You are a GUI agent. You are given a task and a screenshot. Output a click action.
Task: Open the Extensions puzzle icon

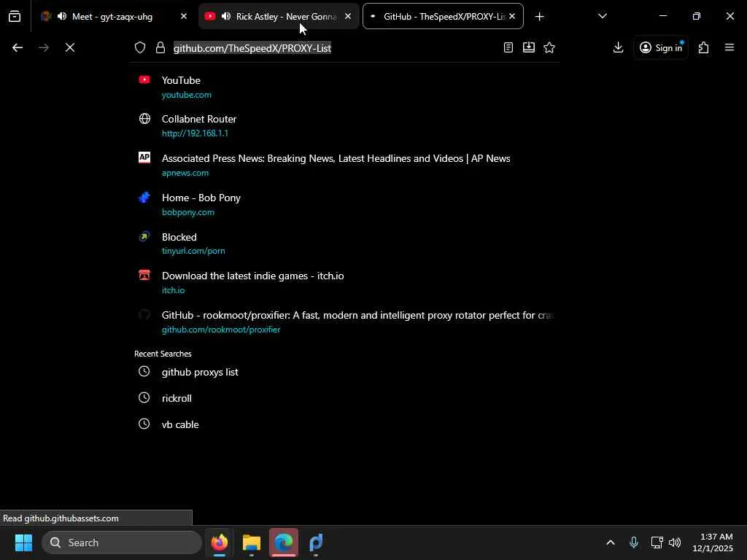click(x=704, y=47)
